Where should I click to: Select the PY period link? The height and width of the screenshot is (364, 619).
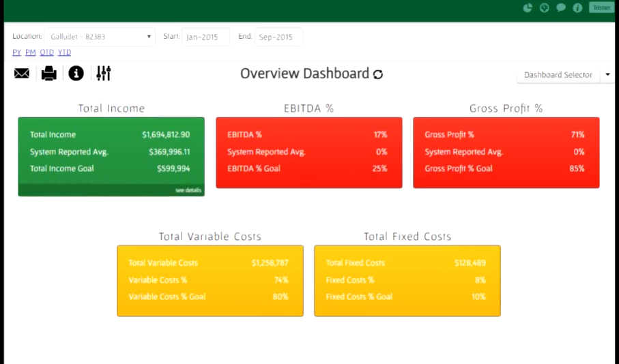(16, 52)
